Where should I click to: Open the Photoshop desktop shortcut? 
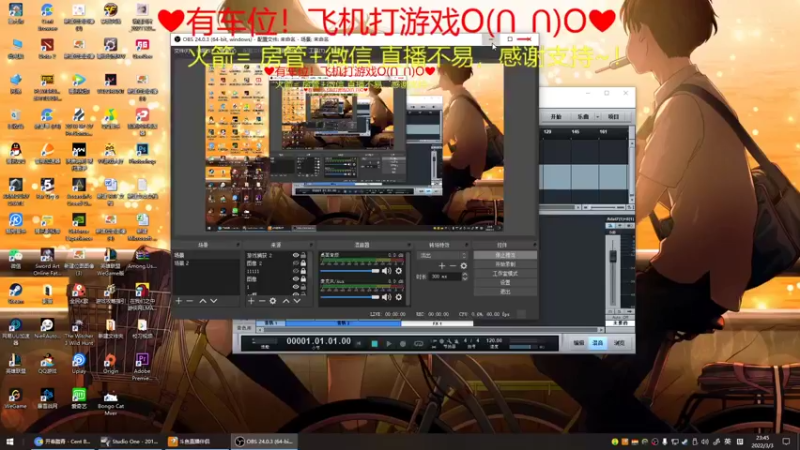coord(142,153)
